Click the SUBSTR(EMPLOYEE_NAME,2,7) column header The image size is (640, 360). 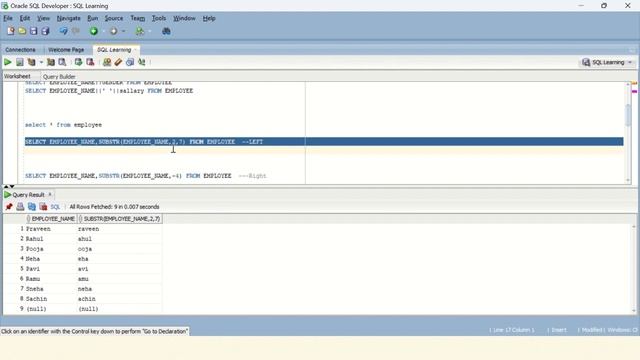pyautogui.click(x=120, y=219)
